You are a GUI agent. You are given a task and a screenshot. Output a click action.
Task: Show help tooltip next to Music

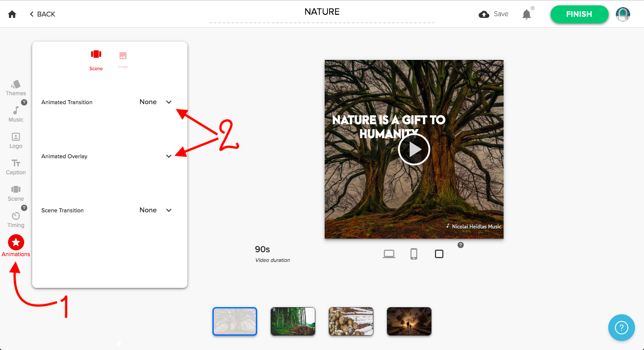pos(24,102)
